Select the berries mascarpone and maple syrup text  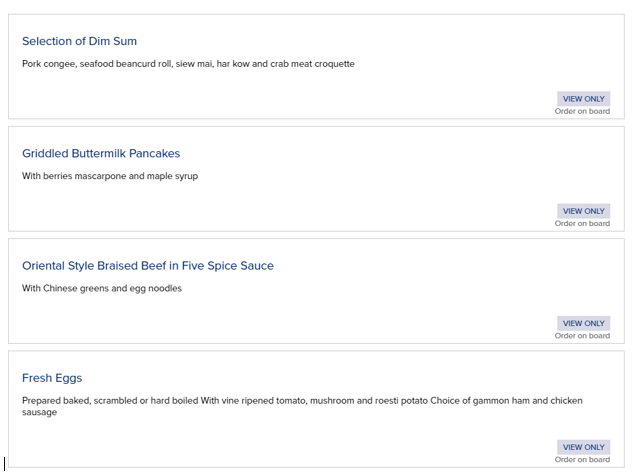click(110, 176)
